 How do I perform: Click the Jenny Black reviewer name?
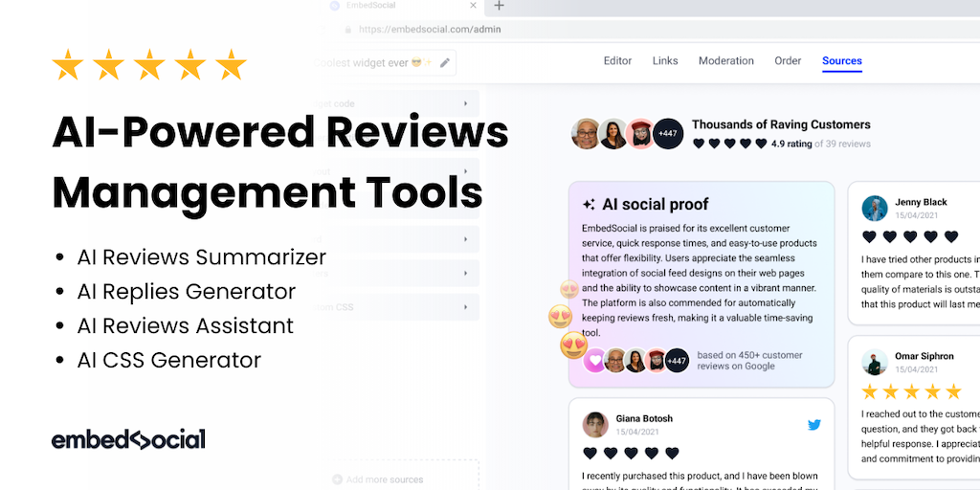tap(921, 202)
